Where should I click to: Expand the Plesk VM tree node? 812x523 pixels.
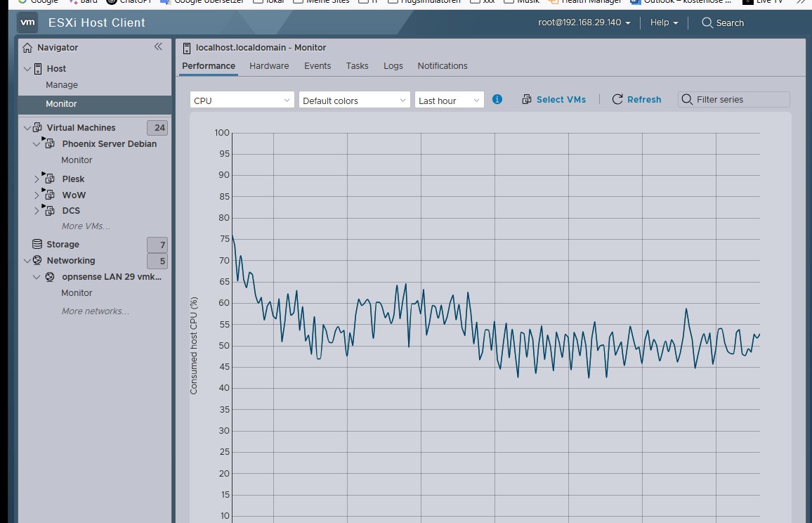point(37,179)
